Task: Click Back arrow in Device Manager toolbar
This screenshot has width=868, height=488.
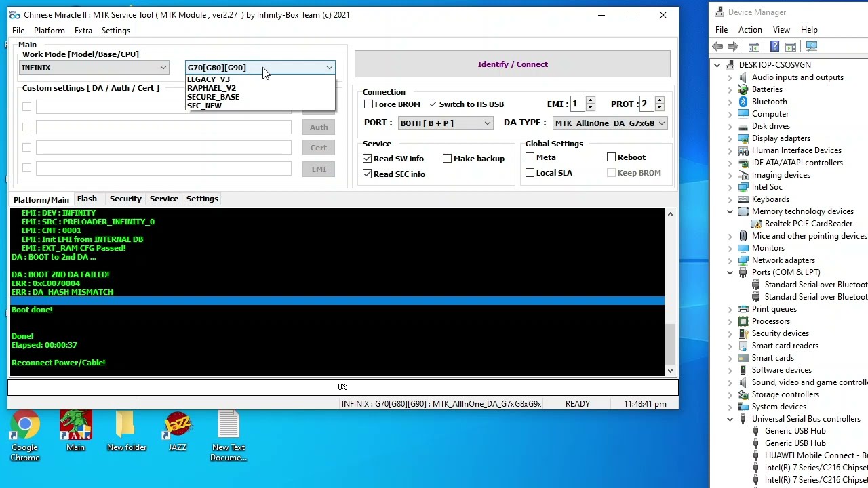Action: point(717,47)
